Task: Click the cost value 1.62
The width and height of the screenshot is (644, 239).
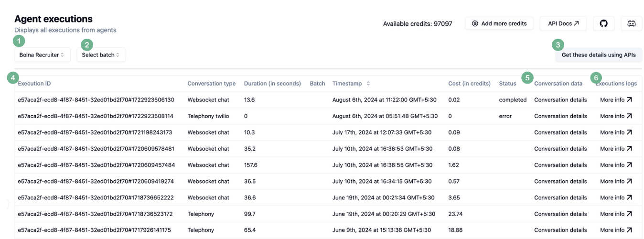Action: [453, 165]
